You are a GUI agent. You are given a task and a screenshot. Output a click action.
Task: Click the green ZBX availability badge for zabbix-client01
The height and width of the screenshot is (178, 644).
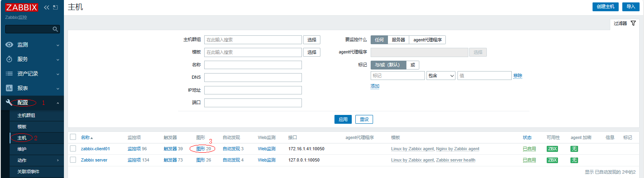point(552,149)
